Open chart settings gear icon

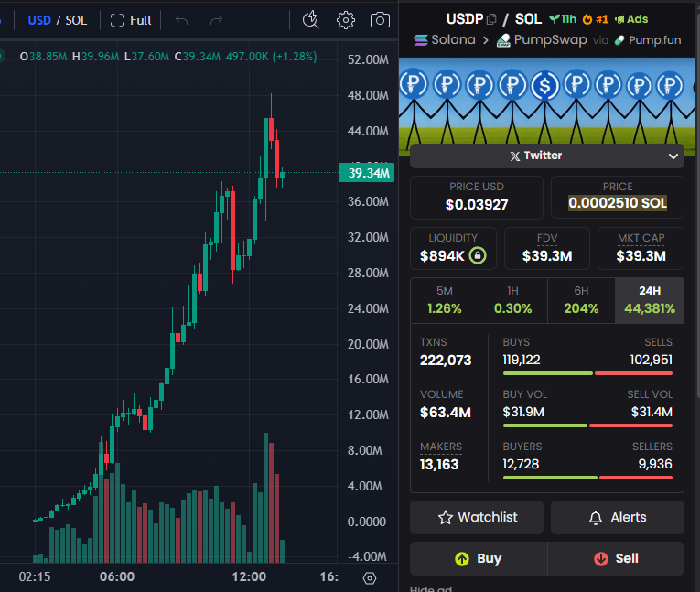(x=346, y=20)
